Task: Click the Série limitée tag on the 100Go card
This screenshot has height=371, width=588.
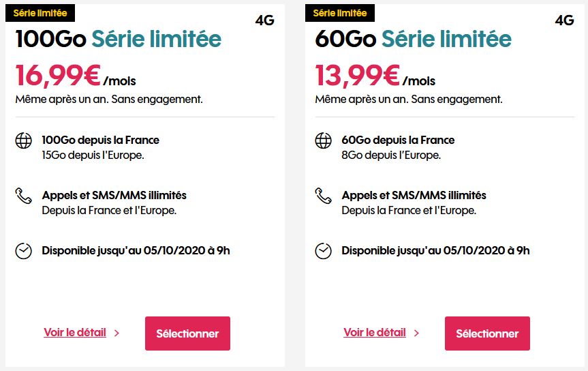Action: [x=37, y=13]
